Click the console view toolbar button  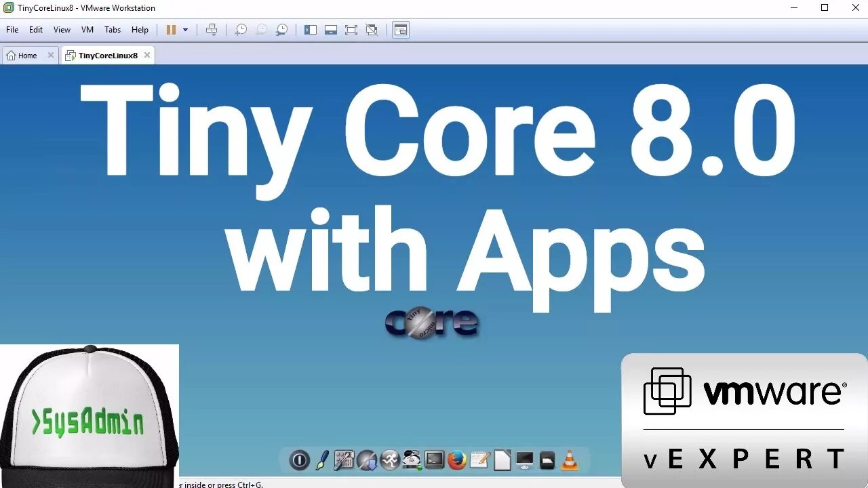401,30
